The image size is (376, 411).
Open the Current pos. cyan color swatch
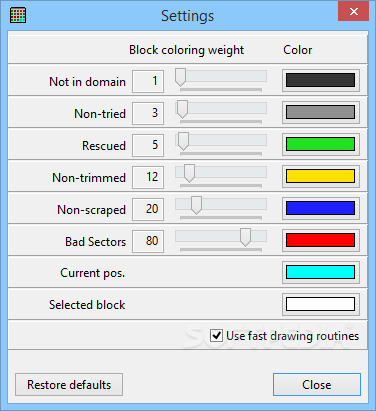point(320,272)
